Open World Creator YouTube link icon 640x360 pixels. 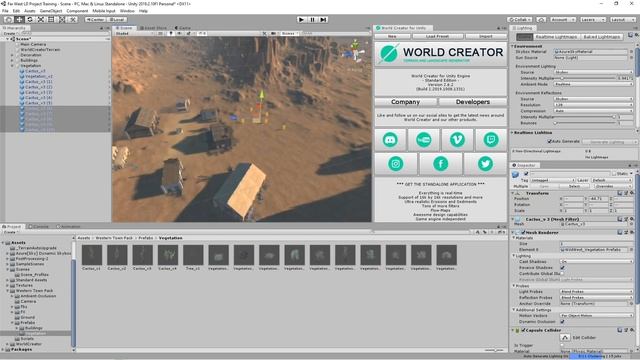pyautogui.click(x=424, y=140)
